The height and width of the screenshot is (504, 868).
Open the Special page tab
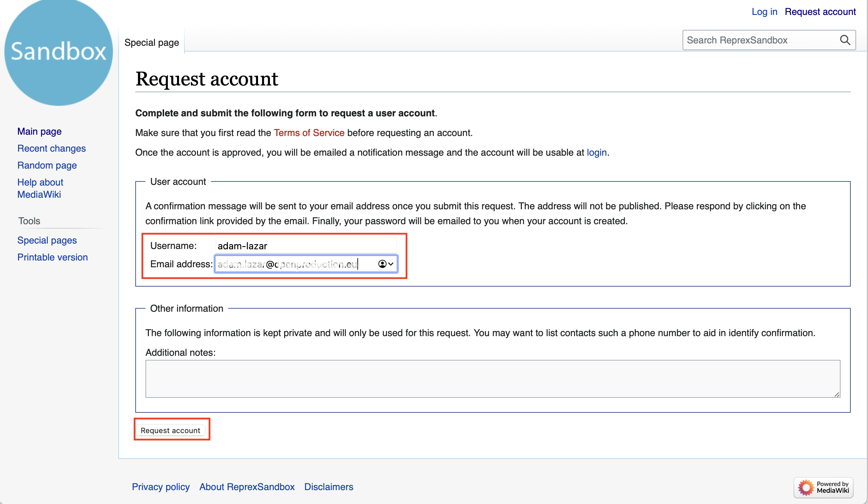[152, 42]
